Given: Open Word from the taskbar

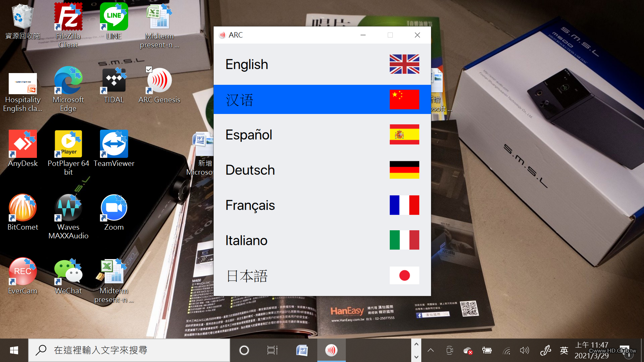Looking at the screenshot, I should pos(302,350).
